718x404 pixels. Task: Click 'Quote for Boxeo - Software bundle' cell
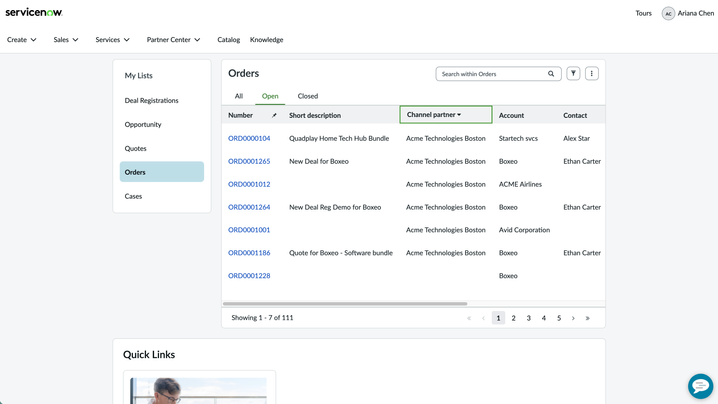[x=341, y=253]
